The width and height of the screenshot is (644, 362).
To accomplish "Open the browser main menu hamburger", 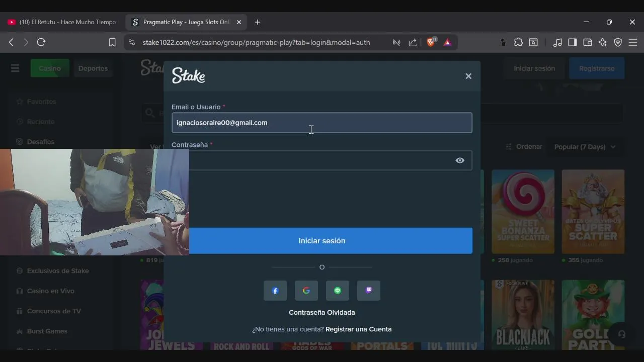I will (x=633, y=42).
